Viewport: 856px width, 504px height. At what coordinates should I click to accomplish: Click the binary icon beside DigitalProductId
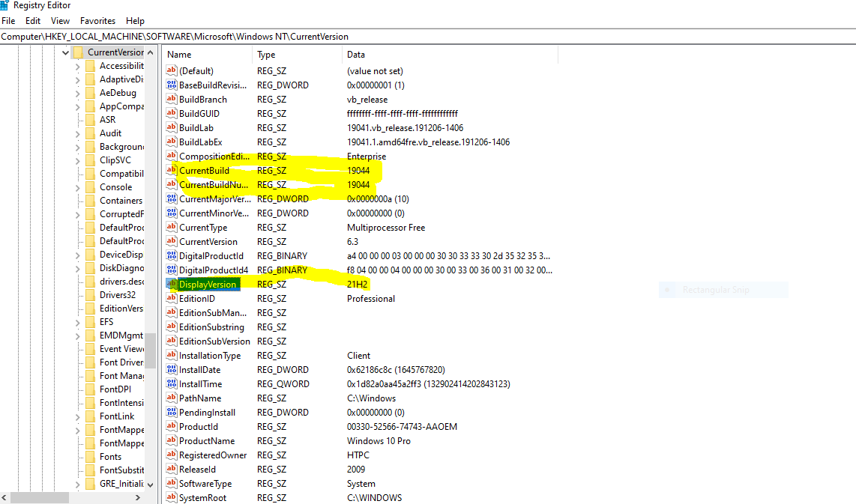click(171, 255)
